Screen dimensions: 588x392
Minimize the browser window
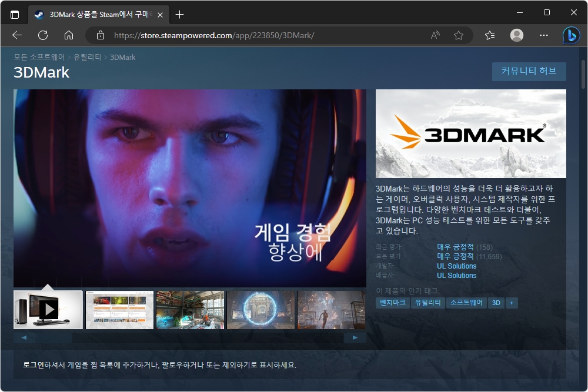pyautogui.click(x=520, y=12)
